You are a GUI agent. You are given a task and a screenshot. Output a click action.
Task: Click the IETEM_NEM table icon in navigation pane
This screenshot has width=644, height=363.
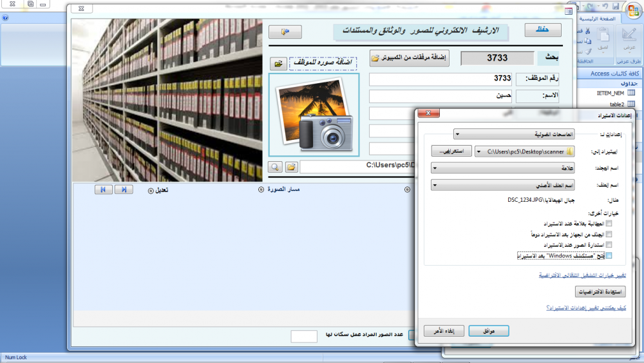pyautogui.click(x=631, y=93)
